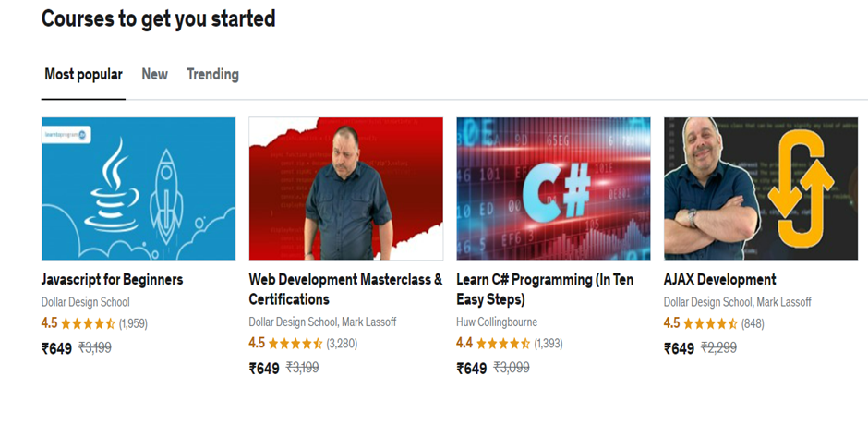Click the star rating of Learn C# Programming

tap(502, 344)
